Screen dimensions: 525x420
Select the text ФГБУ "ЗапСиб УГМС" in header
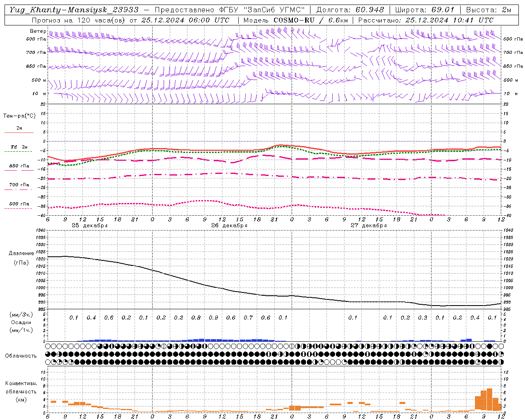(261, 10)
